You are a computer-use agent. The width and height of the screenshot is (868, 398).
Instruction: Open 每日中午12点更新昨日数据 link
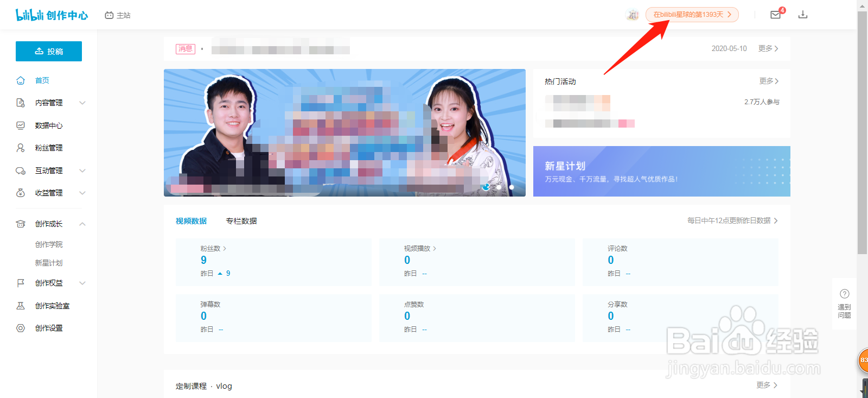(x=732, y=220)
